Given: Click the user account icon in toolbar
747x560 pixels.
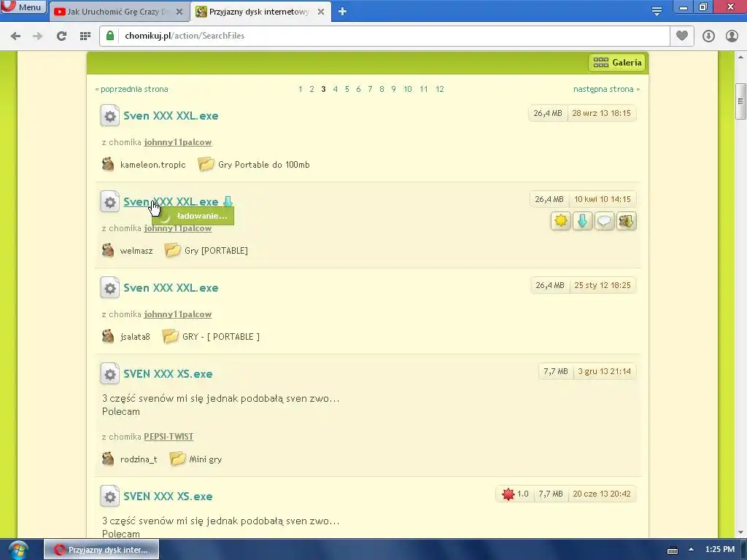Looking at the screenshot, I should [732, 36].
